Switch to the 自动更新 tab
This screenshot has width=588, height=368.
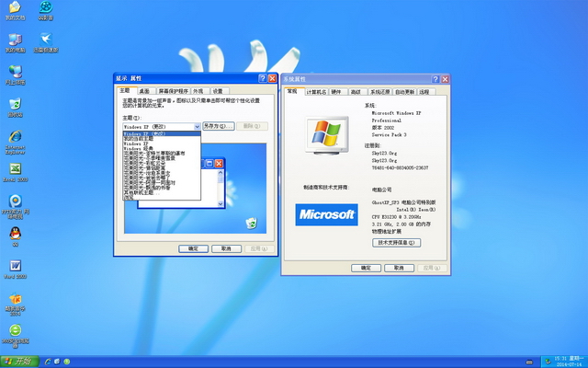[x=404, y=92]
